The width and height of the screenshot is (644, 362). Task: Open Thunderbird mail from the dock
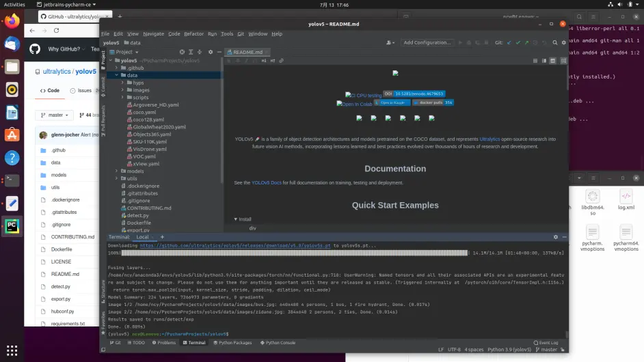click(x=12, y=44)
